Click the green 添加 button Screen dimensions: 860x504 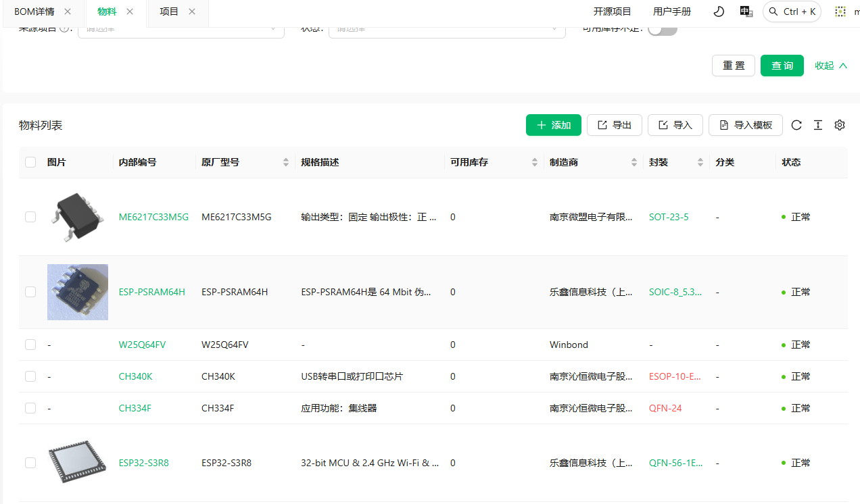click(x=553, y=125)
